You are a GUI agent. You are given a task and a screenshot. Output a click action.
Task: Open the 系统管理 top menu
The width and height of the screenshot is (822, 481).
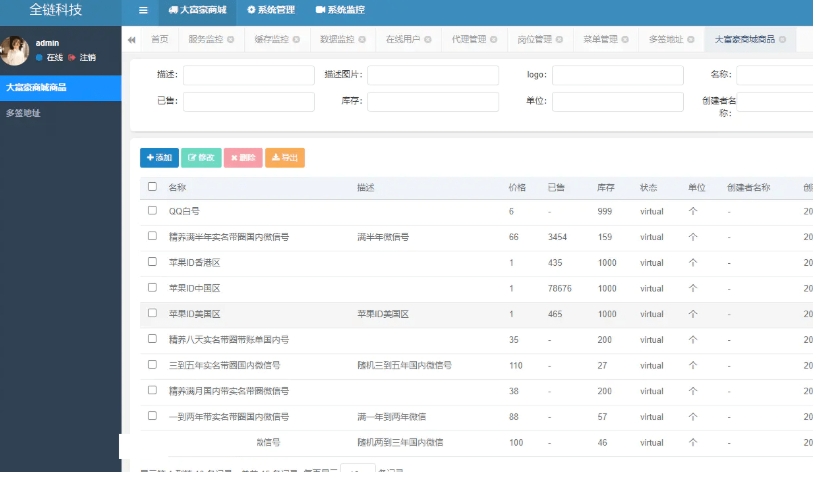pyautogui.click(x=271, y=10)
